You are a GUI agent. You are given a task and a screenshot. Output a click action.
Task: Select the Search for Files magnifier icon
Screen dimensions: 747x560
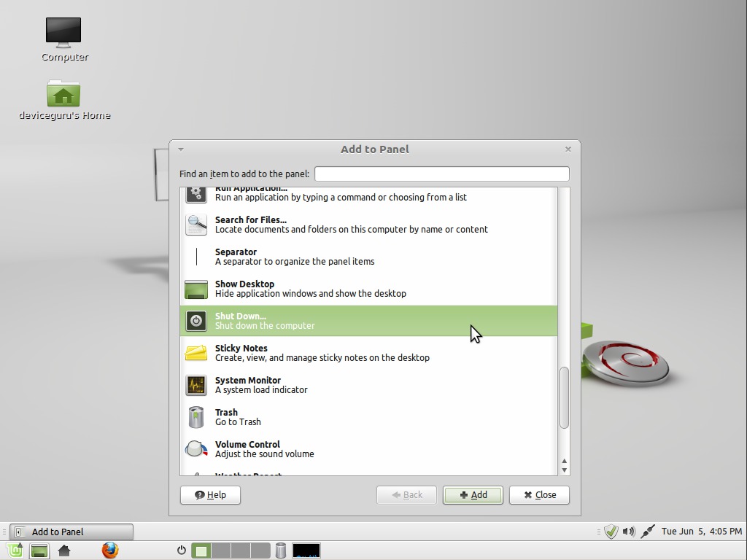click(196, 225)
